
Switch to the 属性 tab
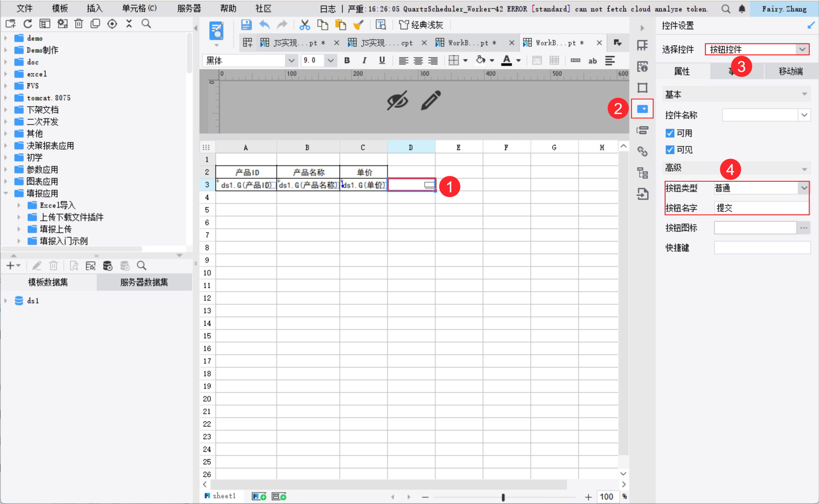(682, 71)
